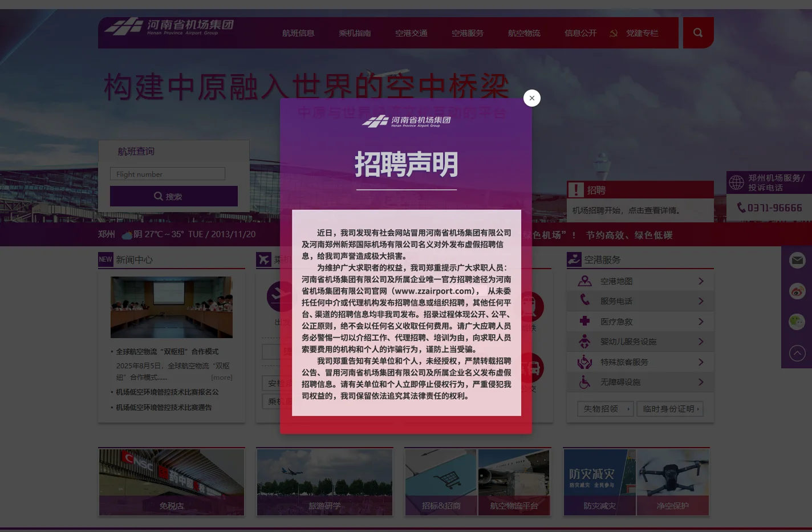Click the 航班查询 tab heading
Screen dimensions: 812x532
coord(136,151)
